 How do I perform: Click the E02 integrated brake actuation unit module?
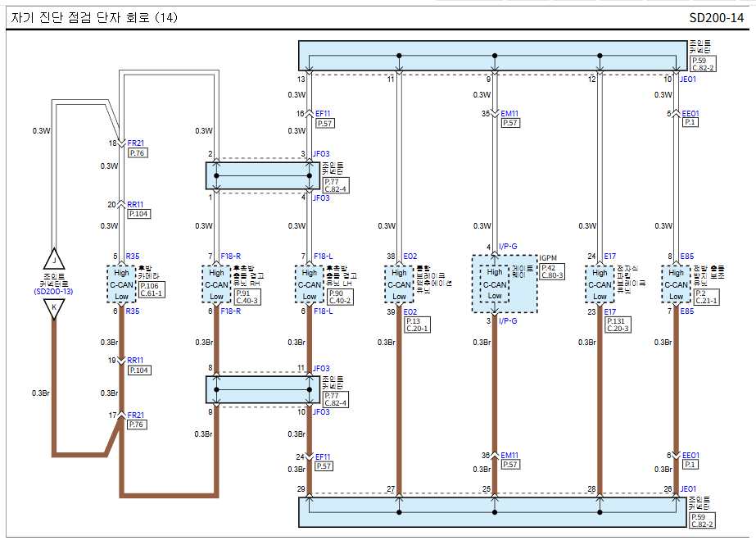click(398, 284)
